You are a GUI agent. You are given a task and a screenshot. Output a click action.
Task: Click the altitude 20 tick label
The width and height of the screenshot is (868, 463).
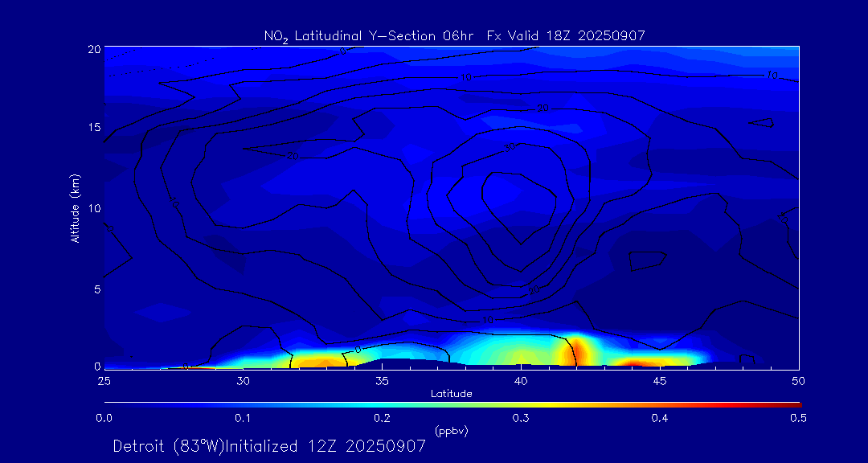pyautogui.click(x=93, y=48)
